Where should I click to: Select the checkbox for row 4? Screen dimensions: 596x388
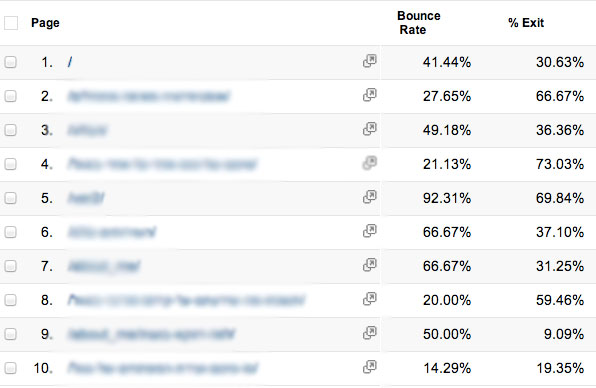coord(11,164)
